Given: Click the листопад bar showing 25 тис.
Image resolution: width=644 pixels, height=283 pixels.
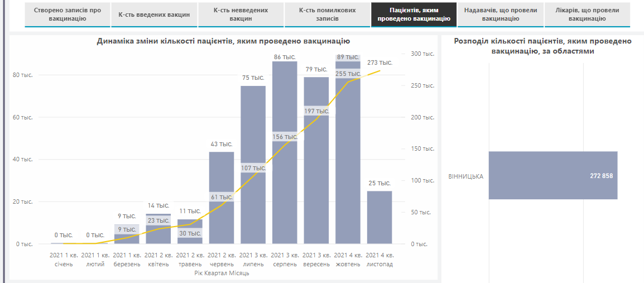Looking at the screenshot, I should point(379,218).
